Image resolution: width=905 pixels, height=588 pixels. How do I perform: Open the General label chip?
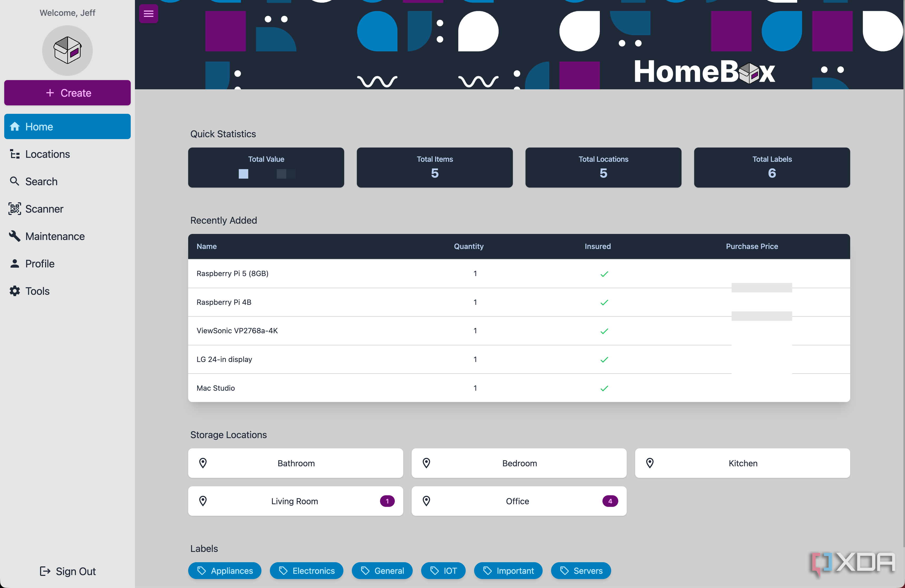tap(382, 571)
